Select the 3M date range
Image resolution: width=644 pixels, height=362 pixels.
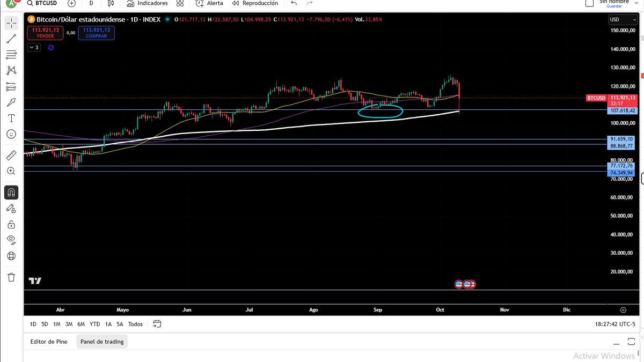[x=69, y=324]
